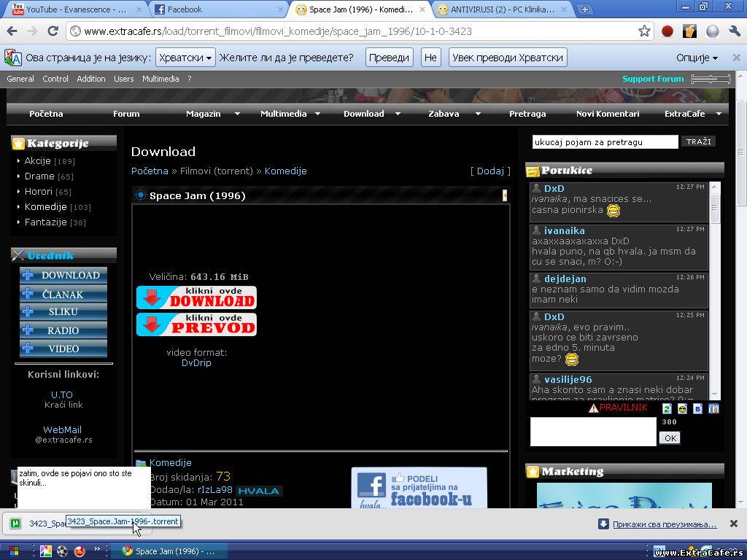Click the Dodaj link
747x560 pixels.
coord(490,171)
